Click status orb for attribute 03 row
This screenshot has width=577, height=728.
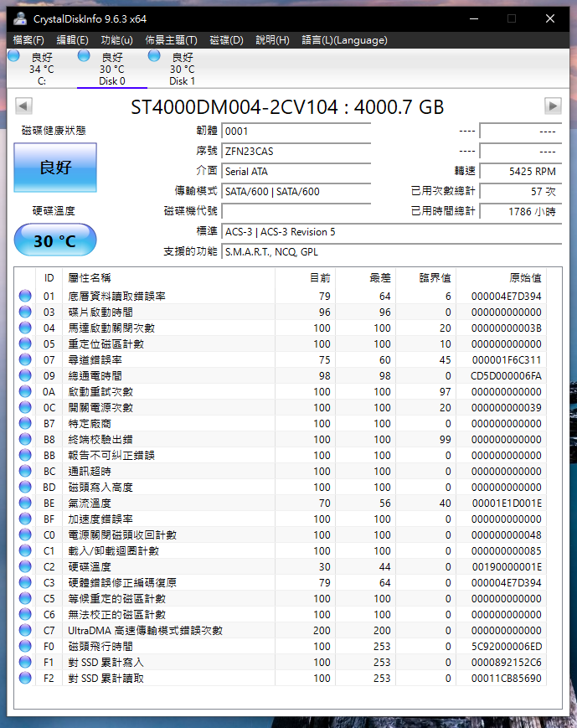[x=25, y=312]
